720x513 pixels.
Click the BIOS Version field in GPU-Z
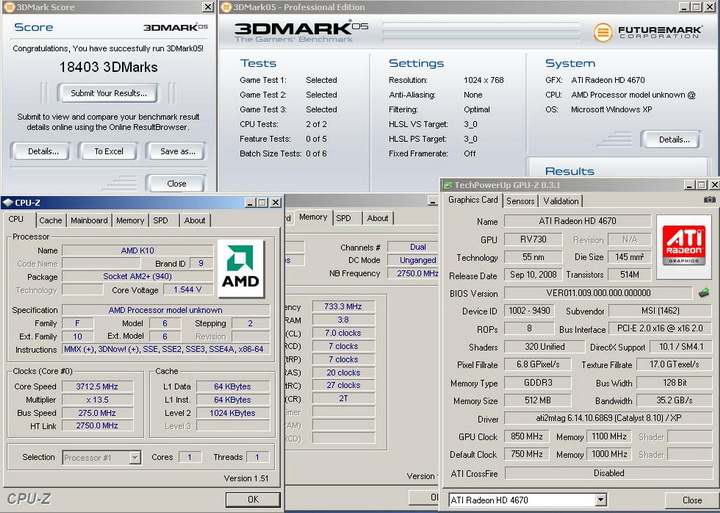tap(598, 293)
